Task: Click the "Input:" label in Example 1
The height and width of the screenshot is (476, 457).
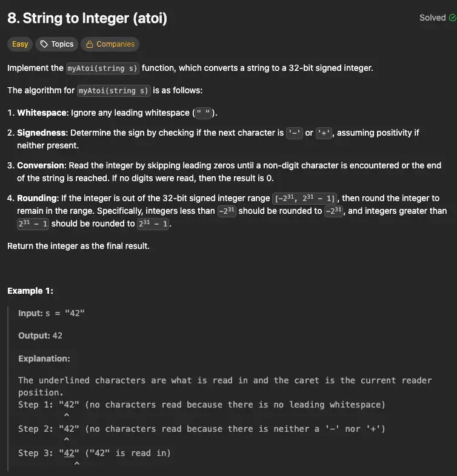Action: click(30, 313)
